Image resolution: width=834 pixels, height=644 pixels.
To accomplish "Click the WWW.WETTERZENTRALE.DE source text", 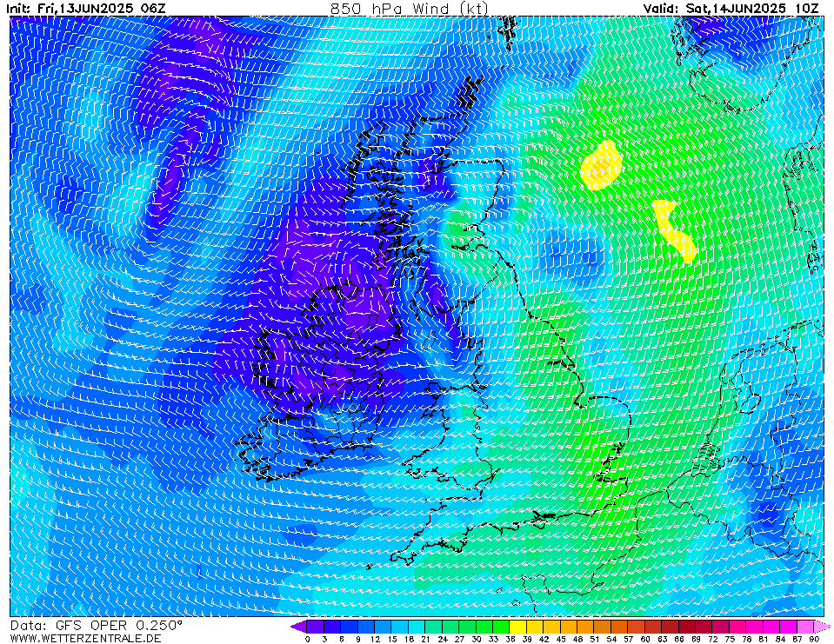I will tap(85, 638).
